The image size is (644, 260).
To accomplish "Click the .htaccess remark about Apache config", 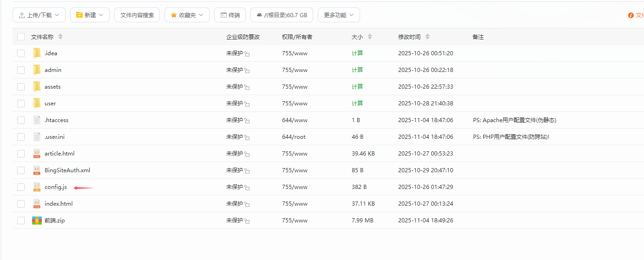I will [x=514, y=120].
